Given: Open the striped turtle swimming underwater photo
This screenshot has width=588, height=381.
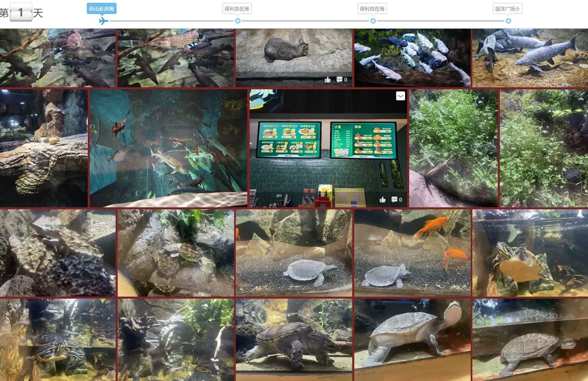Looking at the screenshot, I should (58, 340).
